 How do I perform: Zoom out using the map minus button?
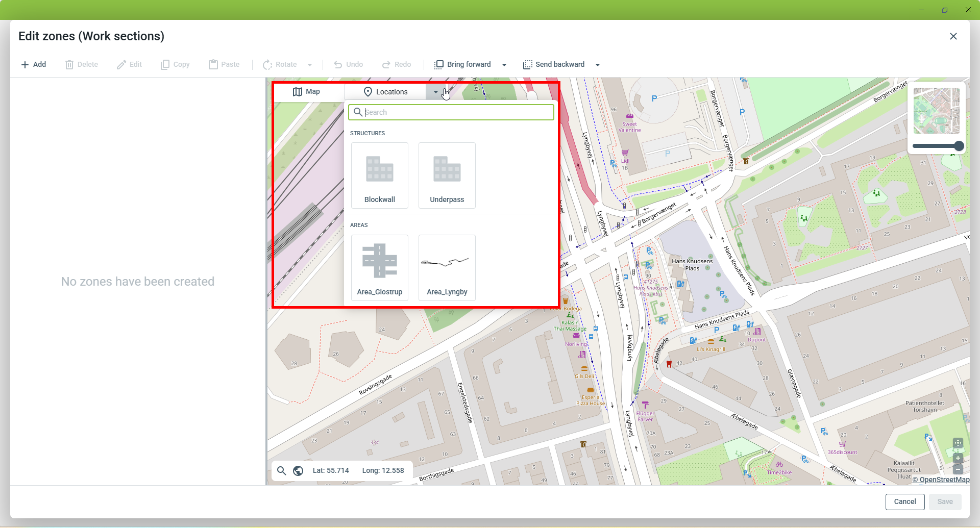[x=958, y=469]
